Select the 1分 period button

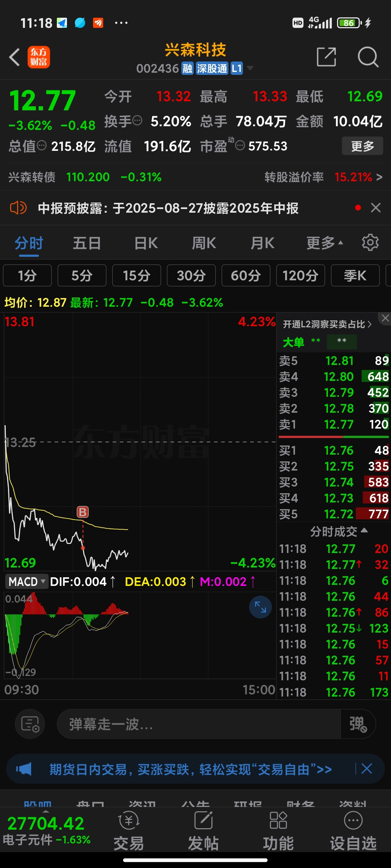click(x=28, y=275)
